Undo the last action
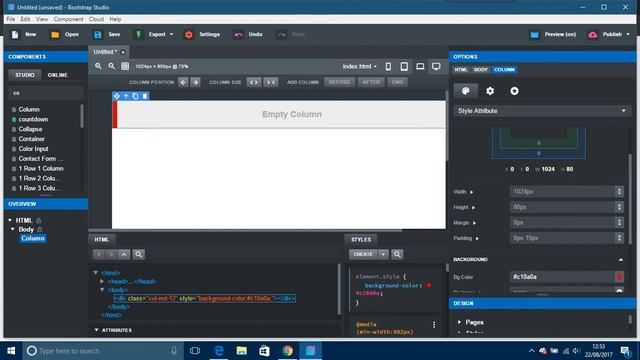This screenshot has height=360, width=640. tap(248, 34)
